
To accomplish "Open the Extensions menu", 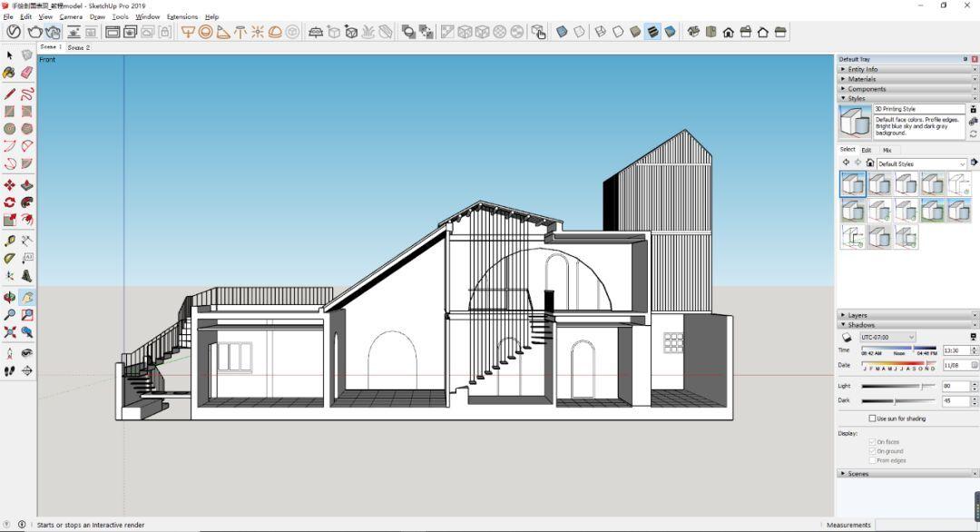I will 181,17.
